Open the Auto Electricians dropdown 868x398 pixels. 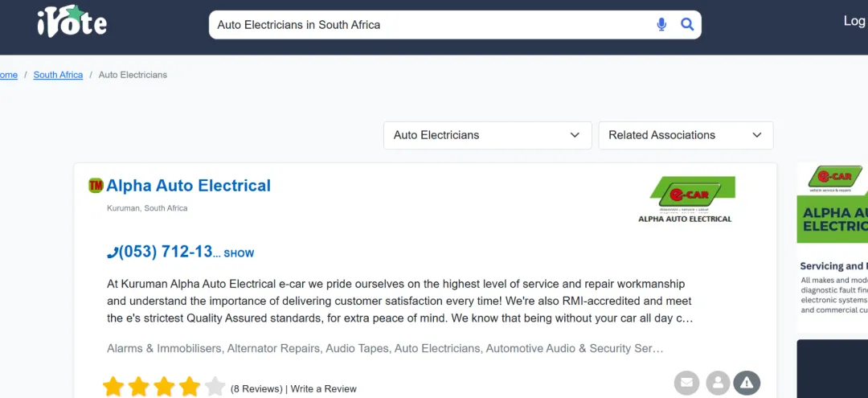pos(487,135)
